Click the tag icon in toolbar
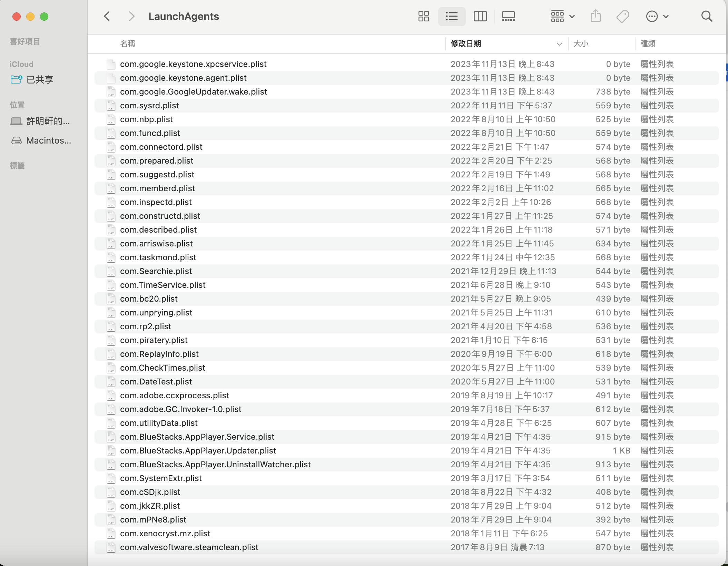 (x=623, y=16)
